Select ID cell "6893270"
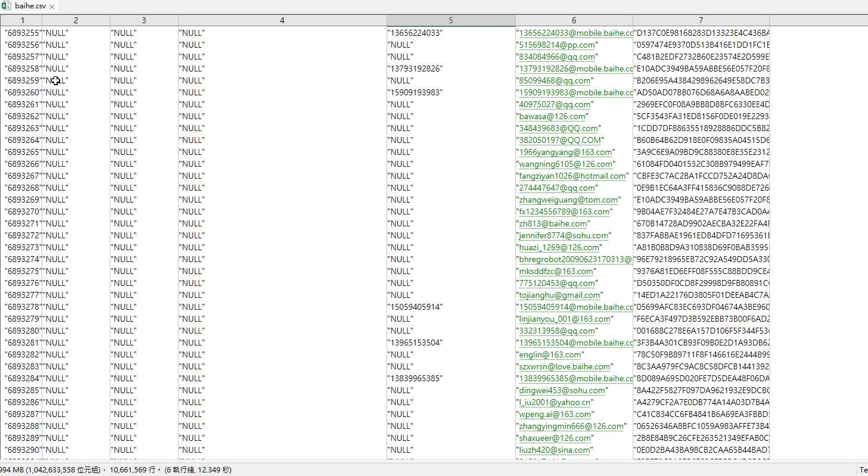The image size is (868, 476). tap(23, 212)
